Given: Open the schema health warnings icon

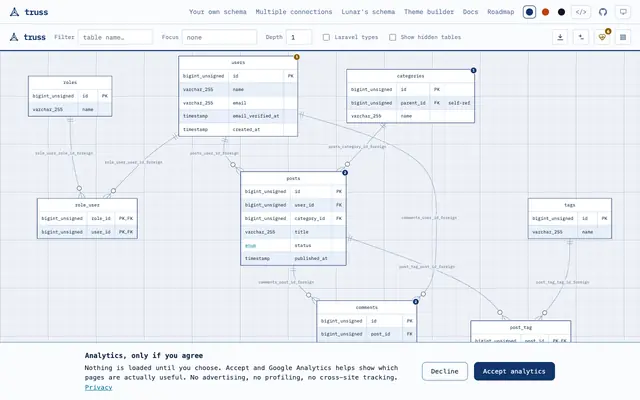Looking at the screenshot, I should coord(602,37).
